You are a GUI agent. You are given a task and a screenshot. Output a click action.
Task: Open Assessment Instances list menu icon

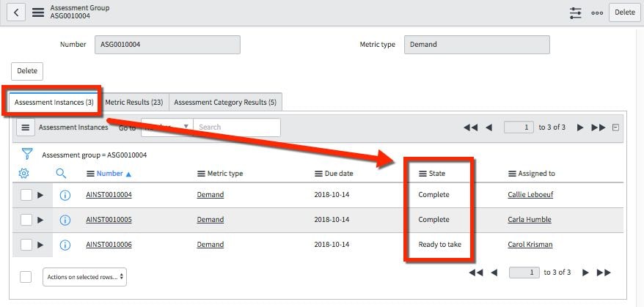point(26,127)
